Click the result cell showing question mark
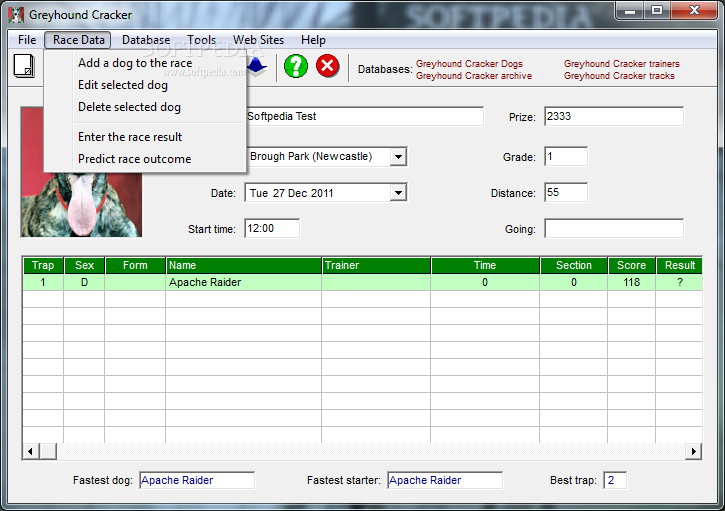Screen dimensions: 725x511 [679, 282]
